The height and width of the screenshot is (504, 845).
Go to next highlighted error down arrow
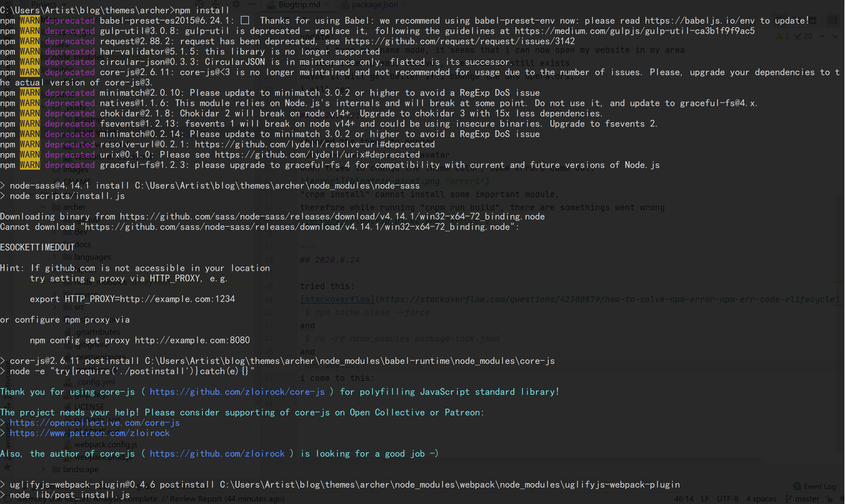coord(835,36)
